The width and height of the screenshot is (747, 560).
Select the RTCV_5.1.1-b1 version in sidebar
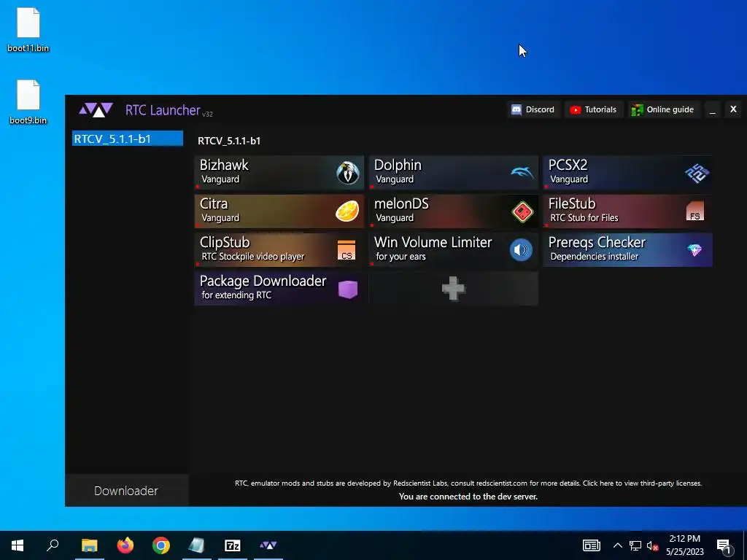click(x=127, y=139)
